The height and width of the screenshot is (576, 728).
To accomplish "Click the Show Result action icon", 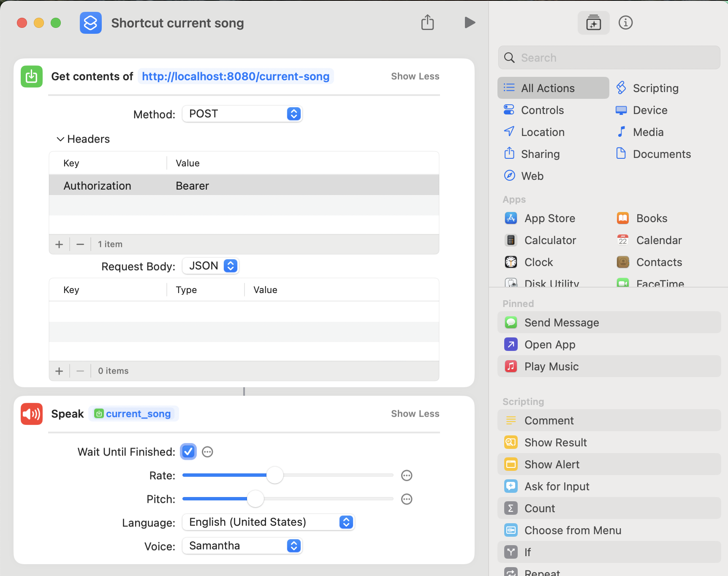I will [x=511, y=443].
